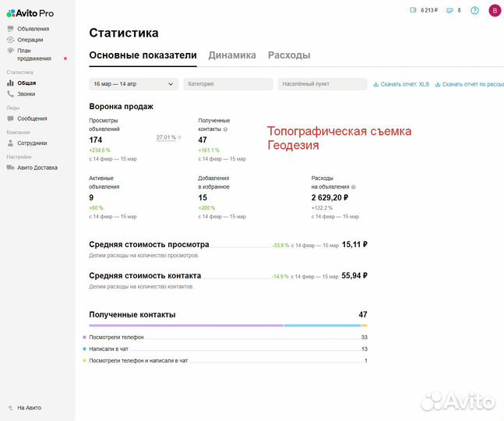Screen dimensions: 504x421
Task: Click the info icon next to Полученные контакты
Action: coord(225,129)
